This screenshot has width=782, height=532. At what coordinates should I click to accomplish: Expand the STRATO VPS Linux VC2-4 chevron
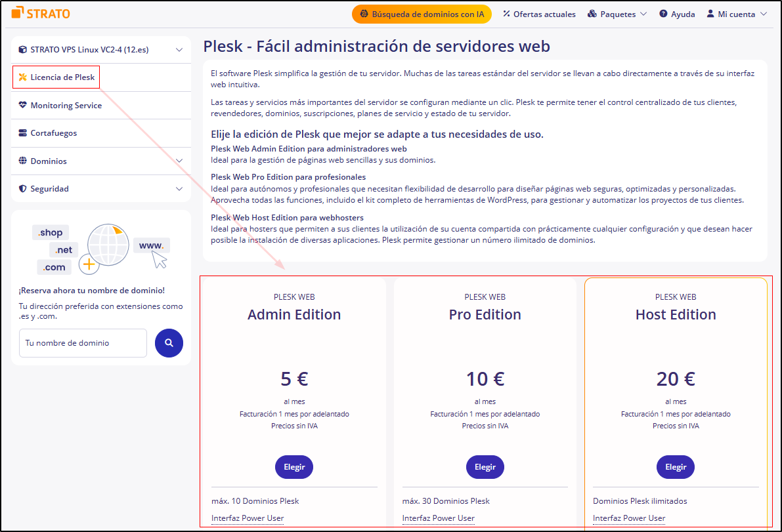pyautogui.click(x=179, y=50)
